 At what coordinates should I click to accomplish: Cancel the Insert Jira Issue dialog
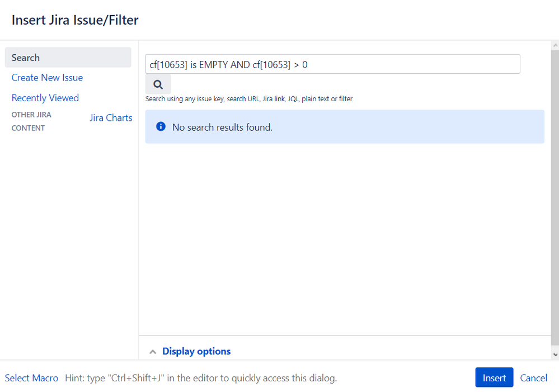tap(533, 377)
